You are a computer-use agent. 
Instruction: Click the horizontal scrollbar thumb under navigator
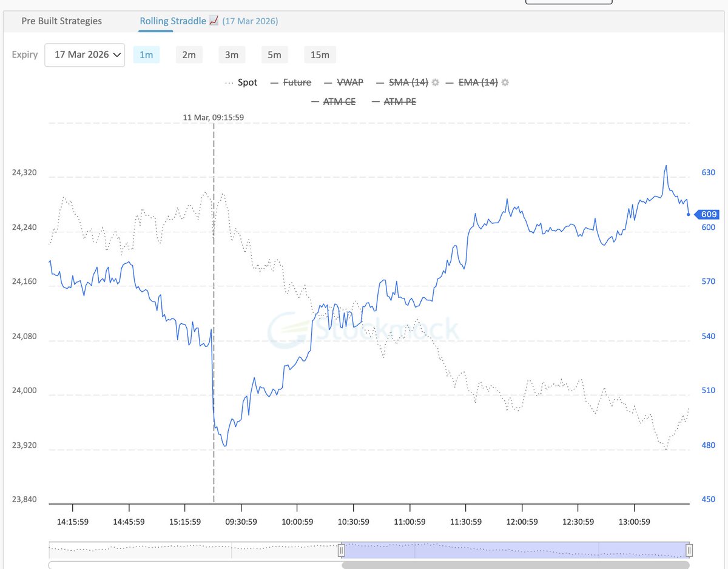click(x=516, y=565)
